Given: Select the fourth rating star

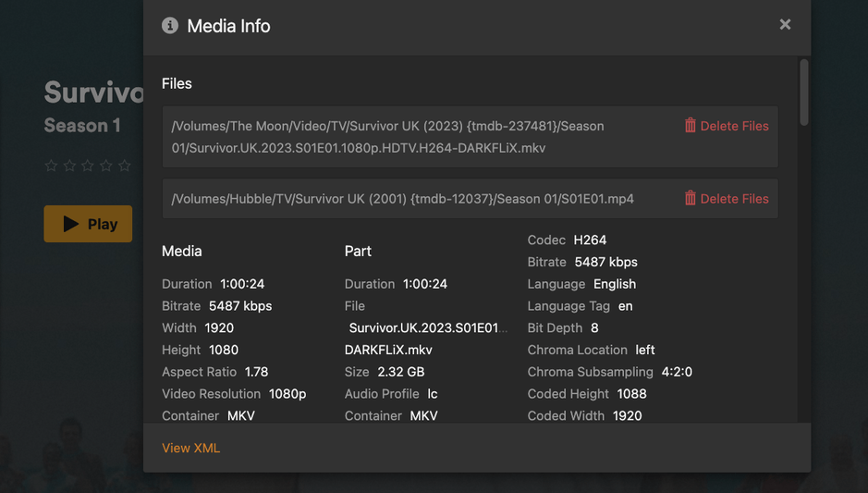Looking at the screenshot, I should [x=106, y=166].
